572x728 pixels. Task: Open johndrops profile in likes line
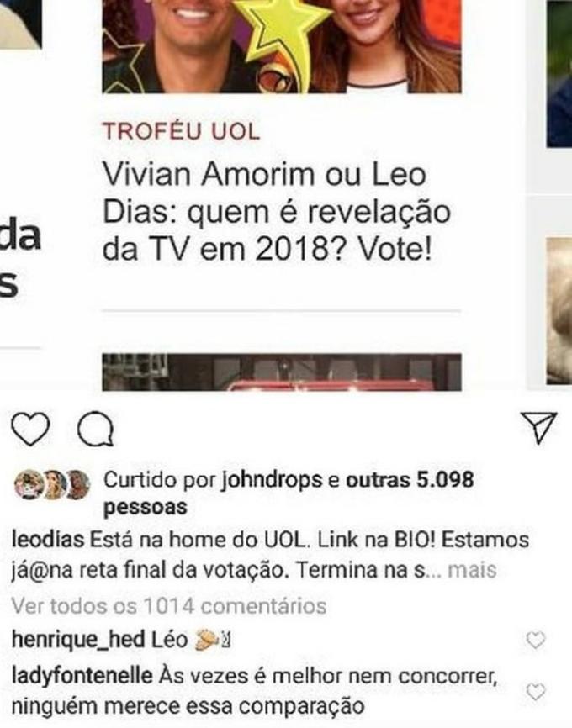pyautogui.click(x=272, y=480)
